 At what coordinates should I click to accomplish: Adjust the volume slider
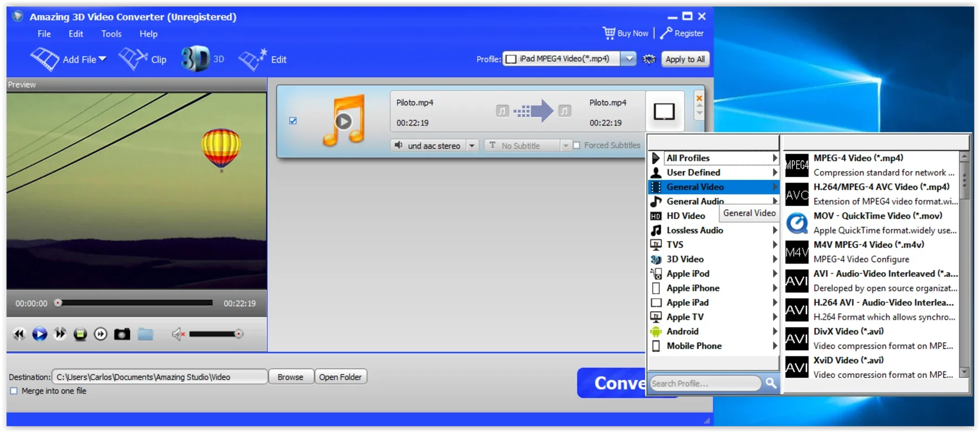215,334
